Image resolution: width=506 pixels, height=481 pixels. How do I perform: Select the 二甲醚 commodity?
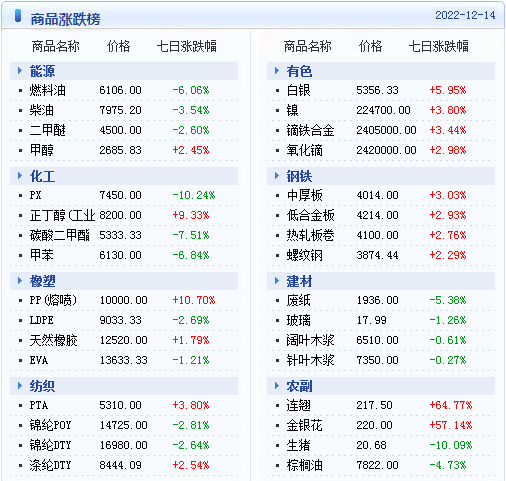(48, 130)
